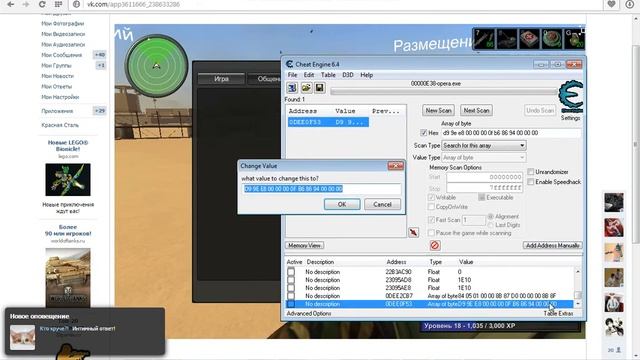Click the first game inventory icon
The width and height of the screenshot is (640, 360).
click(x=484, y=39)
